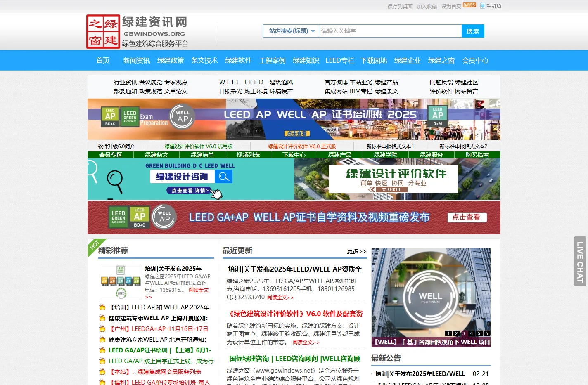Go to 首页 in the navigation bar

pyautogui.click(x=103, y=60)
